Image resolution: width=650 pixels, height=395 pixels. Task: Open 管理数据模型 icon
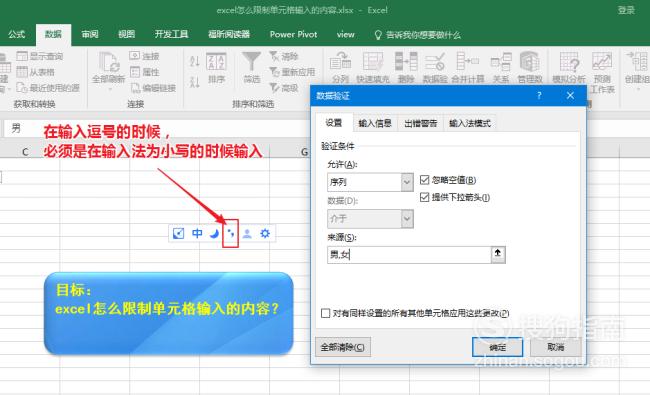click(x=529, y=62)
